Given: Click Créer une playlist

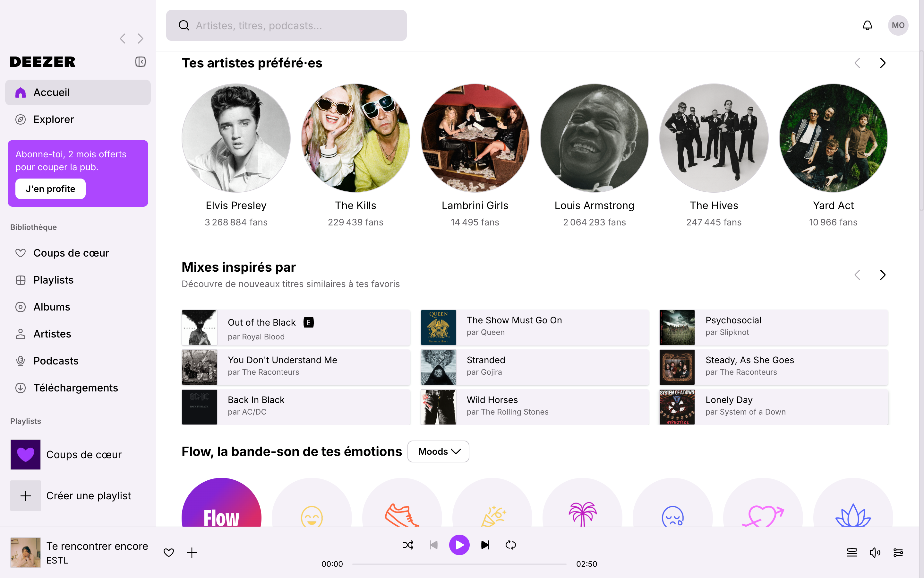Looking at the screenshot, I should 78,496.
